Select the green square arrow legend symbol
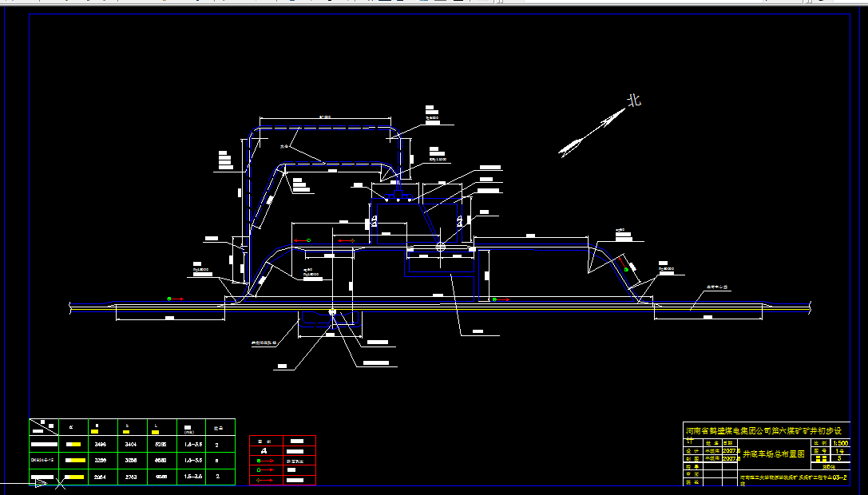The height and width of the screenshot is (495, 868). (x=266, y=461)
